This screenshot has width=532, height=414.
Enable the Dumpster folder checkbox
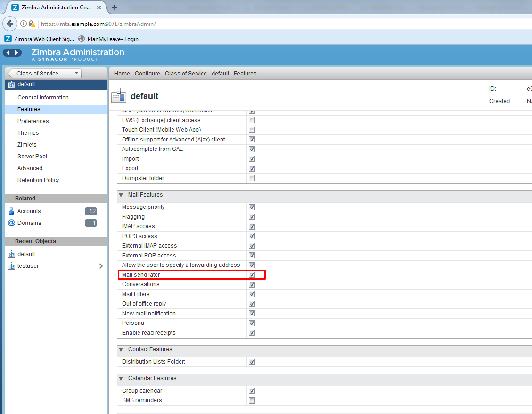(252, 178)
